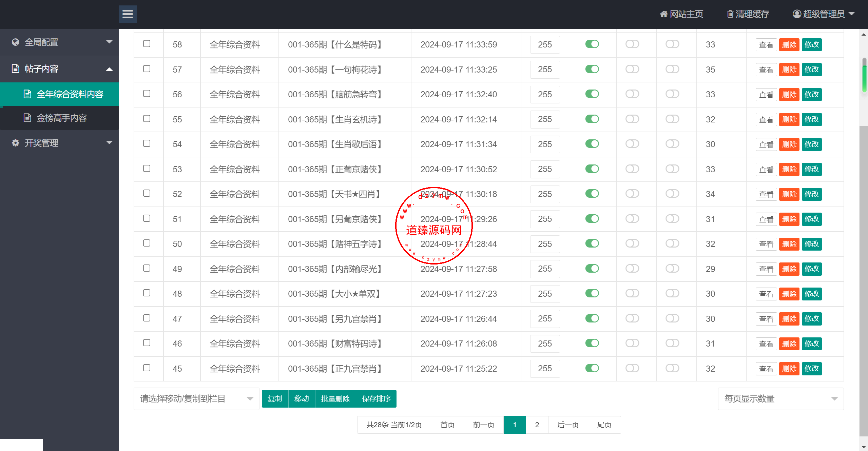Click the 共28条 当前1/2页 summary text
The width and height of the screenshot is (868, 451).
tap(394, 425)
